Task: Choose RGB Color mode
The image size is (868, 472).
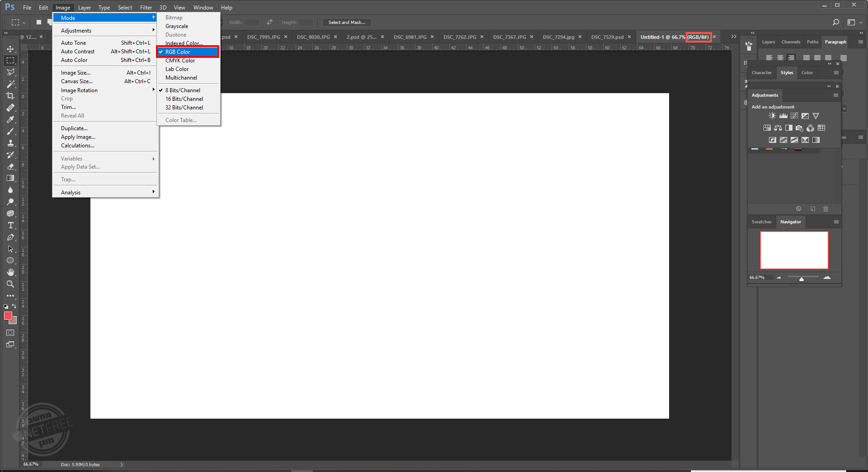Action: point(188,52)
